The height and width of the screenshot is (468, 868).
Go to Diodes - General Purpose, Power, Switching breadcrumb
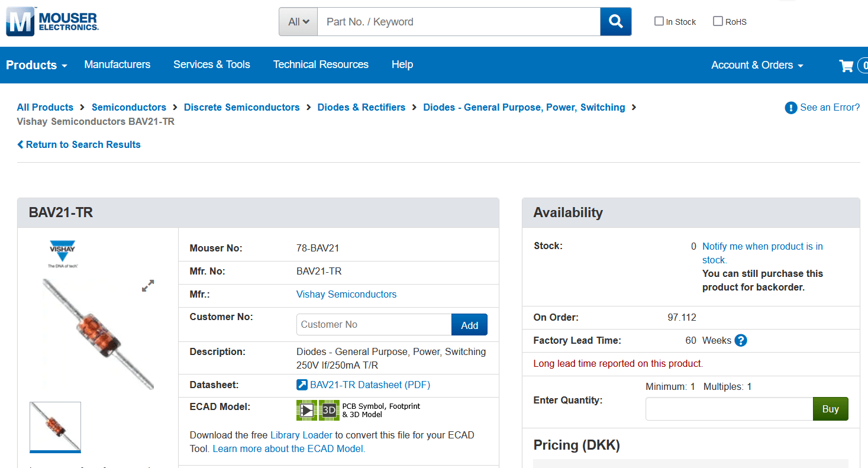tap(524, 107)
